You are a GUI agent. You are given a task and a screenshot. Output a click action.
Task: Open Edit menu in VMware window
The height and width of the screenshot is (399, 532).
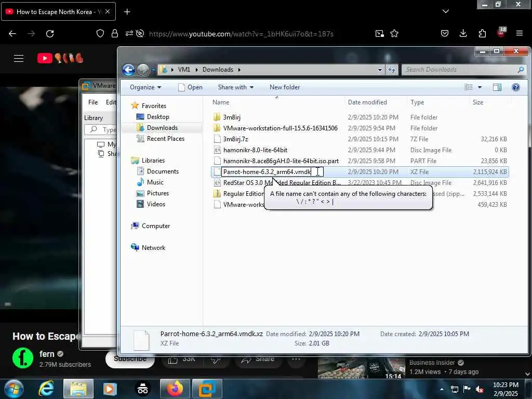point(111,102)
